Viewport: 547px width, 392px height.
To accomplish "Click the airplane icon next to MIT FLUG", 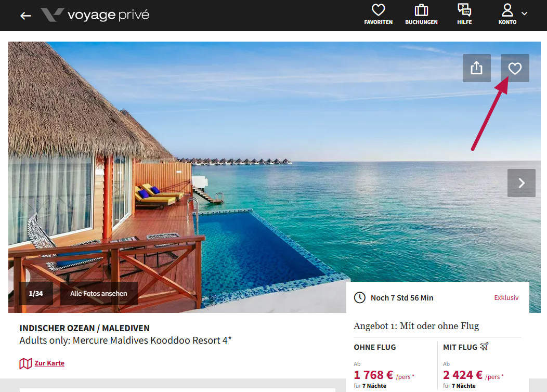I will (485, 347).
